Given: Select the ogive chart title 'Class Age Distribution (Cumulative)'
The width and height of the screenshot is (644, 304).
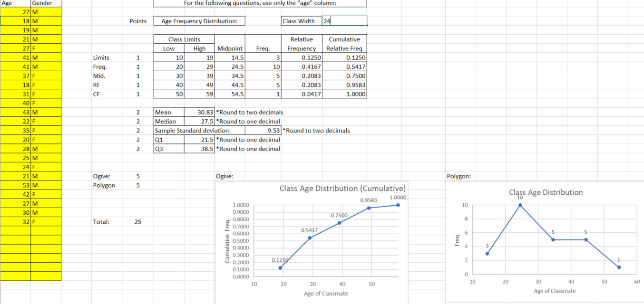Looking at the screenshot, I should pos(342,189).
